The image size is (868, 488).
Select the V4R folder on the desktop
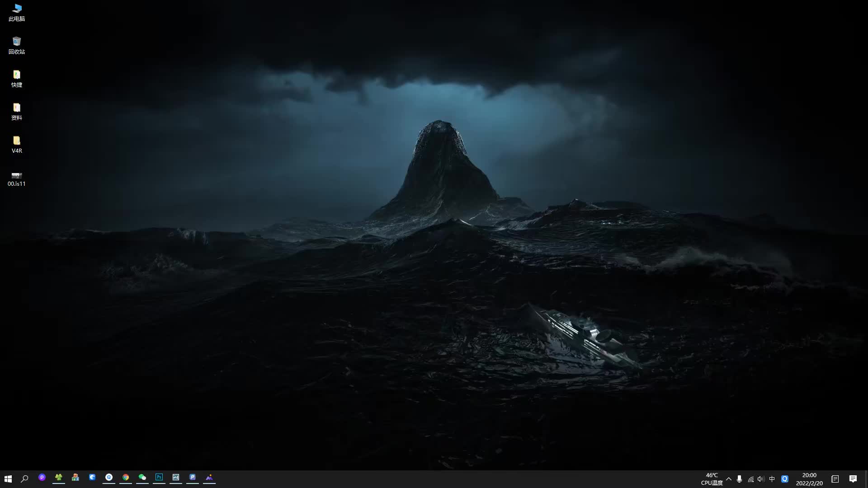[17, 145]
